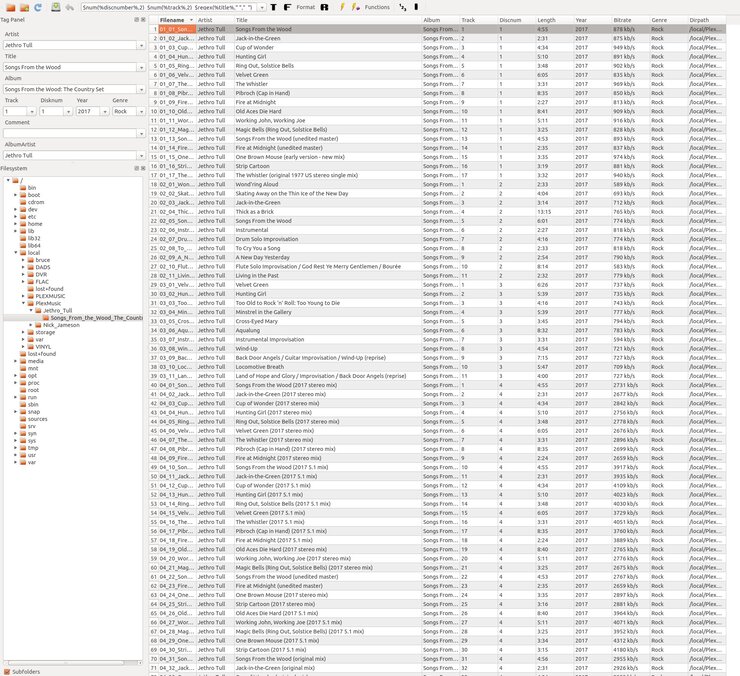Open the Comment field dropdown

click(141, 134)
